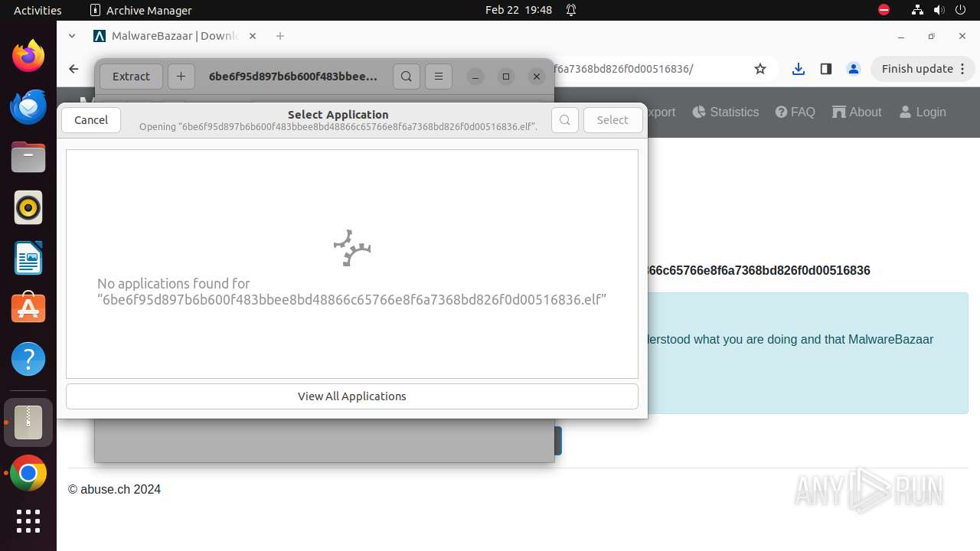Click the "© abuse.ch 2024" footer text
The height and width of the screenshot is (551, 980).
coord(114,490)
